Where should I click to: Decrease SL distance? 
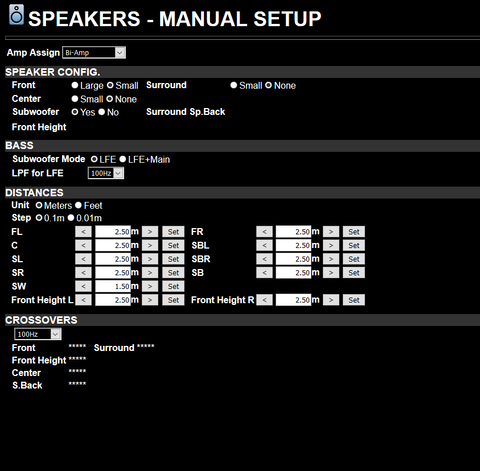tap(83, 259)
